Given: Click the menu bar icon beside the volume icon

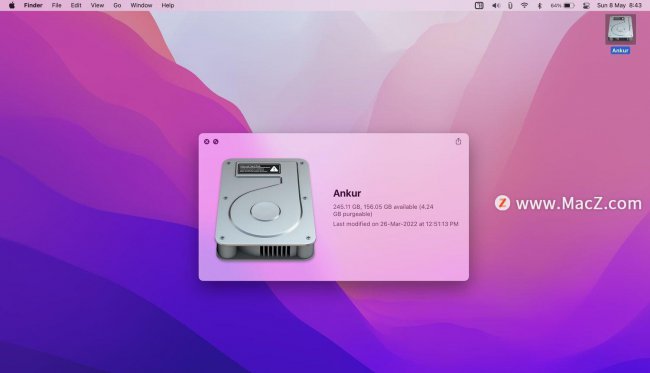Looking at the screenshot, I should pyautogui.click(x=510, y=5).
